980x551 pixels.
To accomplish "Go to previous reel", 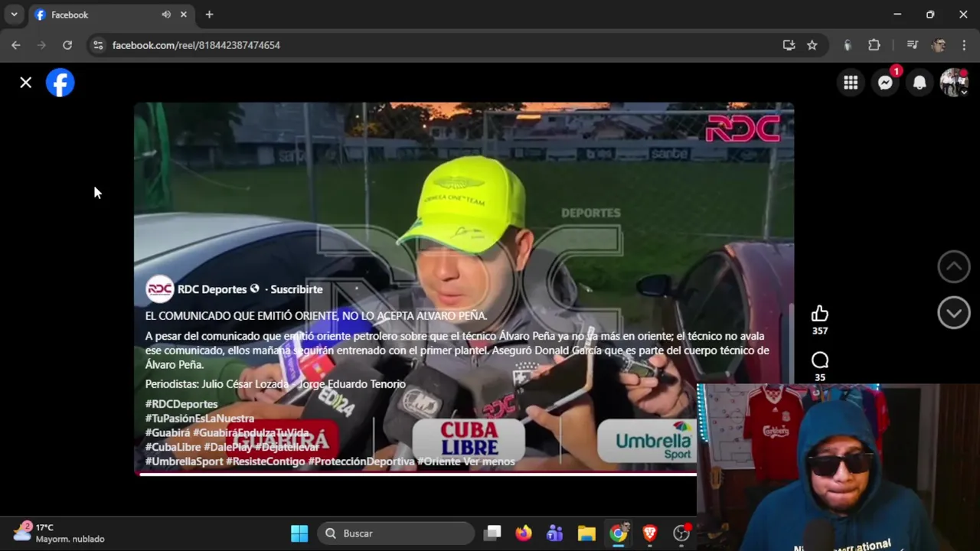I will (954, 266).
